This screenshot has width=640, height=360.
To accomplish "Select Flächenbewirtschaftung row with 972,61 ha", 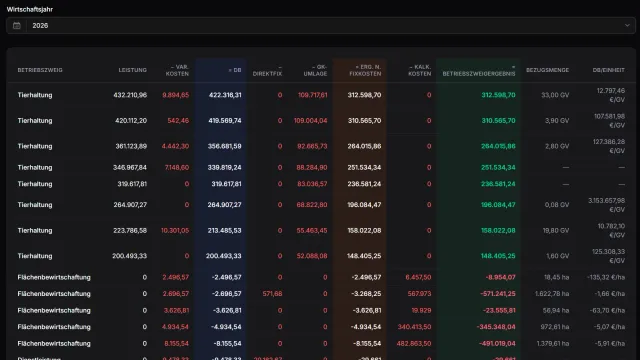I will coord(321,327).
